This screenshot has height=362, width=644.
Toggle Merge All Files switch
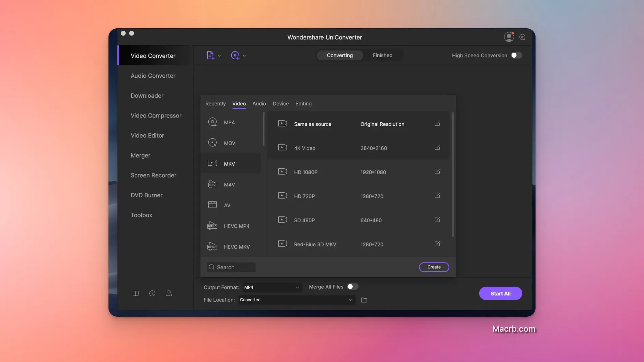(x=353, y=287)
